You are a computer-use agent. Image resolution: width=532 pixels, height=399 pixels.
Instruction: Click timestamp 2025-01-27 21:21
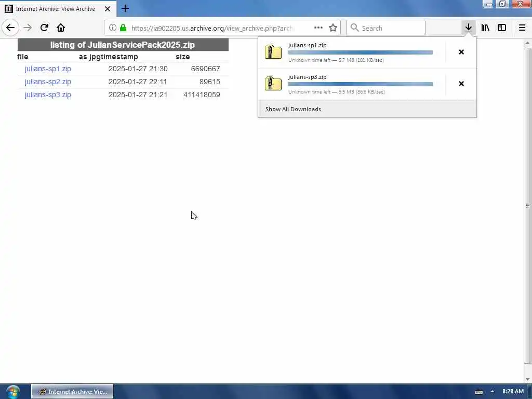138,95
